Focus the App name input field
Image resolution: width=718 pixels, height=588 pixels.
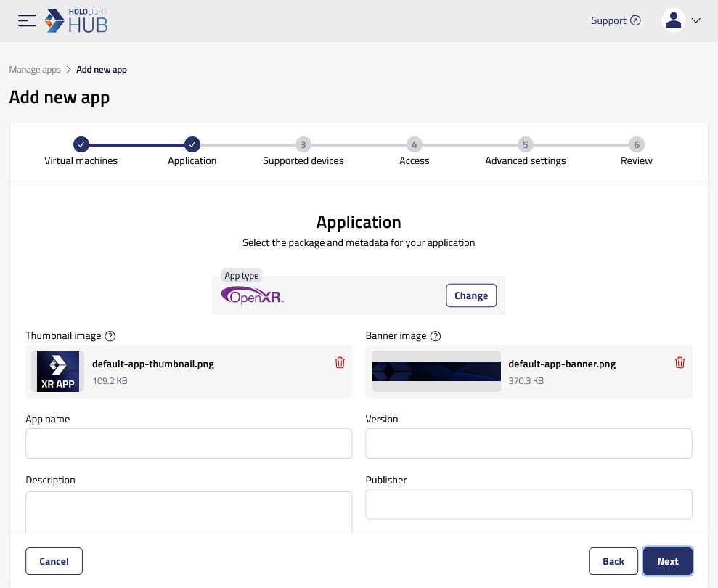click(x=189, y=444)
